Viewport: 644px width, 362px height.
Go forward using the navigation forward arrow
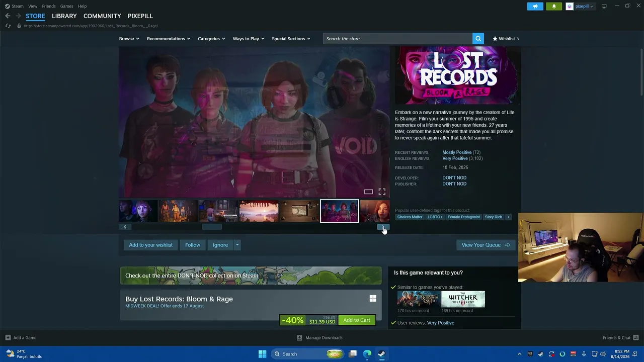[19, 16]
